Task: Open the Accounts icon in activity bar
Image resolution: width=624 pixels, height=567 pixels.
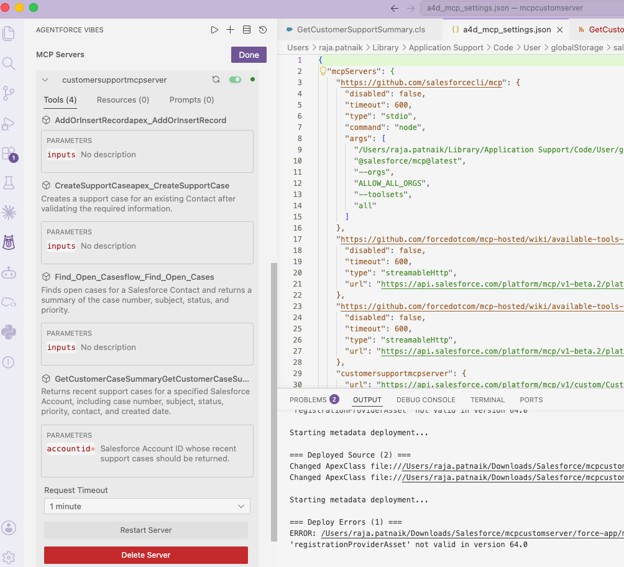Action: (9, 528)
